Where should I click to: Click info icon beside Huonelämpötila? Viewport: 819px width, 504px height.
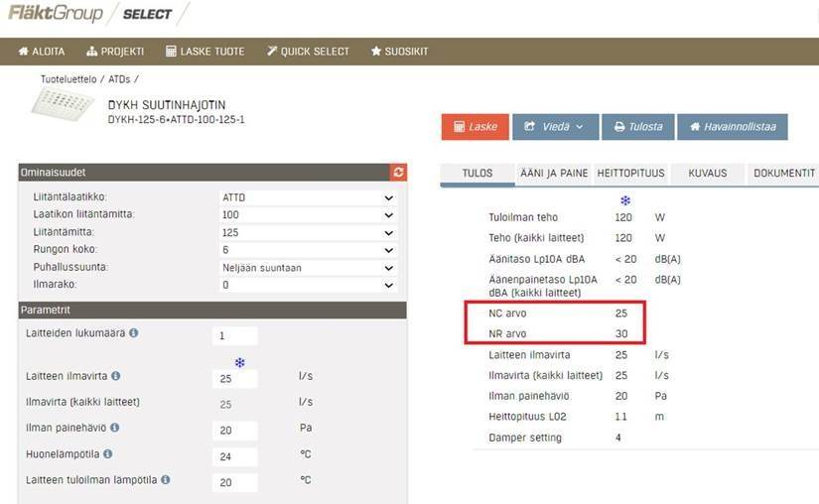[107, 453]
